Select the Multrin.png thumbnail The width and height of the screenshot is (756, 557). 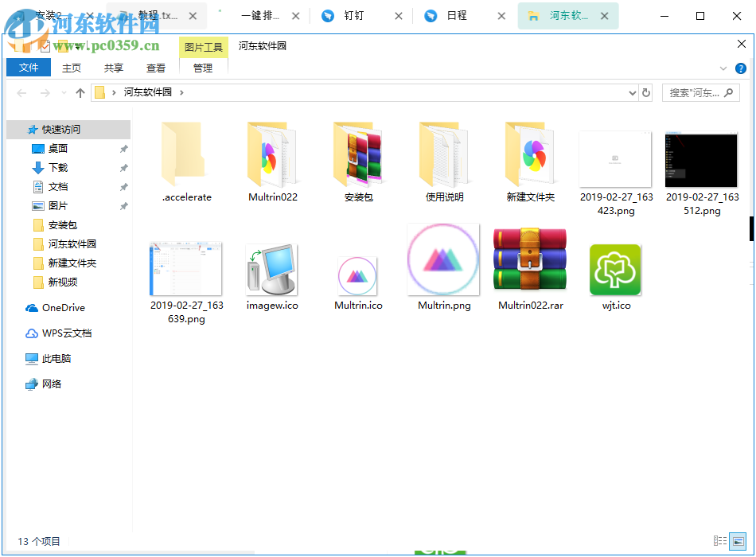click(x=443, y=259)
